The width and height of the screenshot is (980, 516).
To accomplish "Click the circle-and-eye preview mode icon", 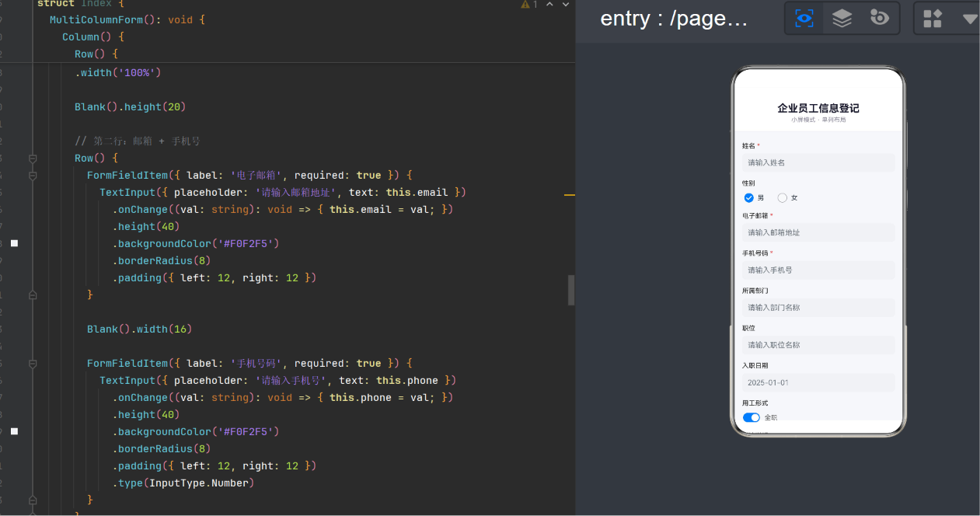I will click(x=880, y=18).
